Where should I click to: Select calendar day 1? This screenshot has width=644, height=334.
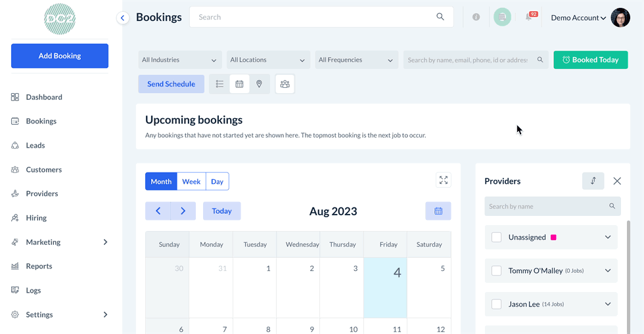255,287
